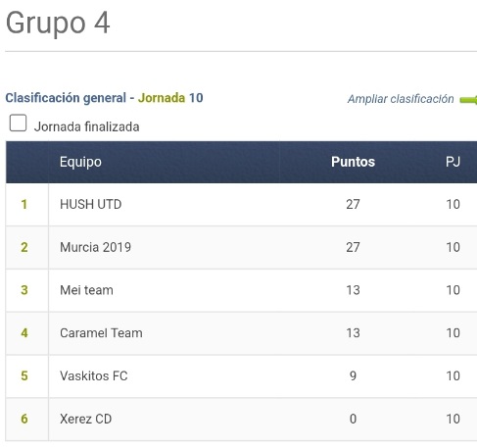
Task: Click the Grupo 4 title
Action: [x=58, y=23]
